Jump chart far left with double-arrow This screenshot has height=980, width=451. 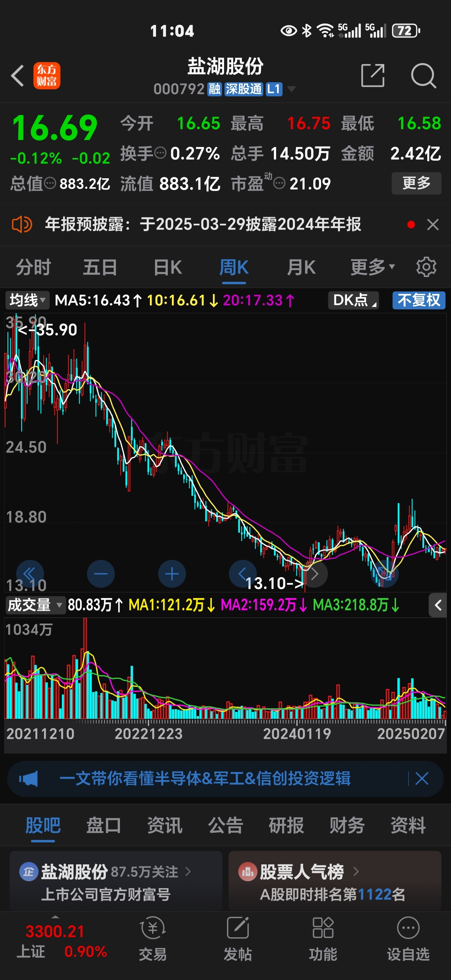pos(30,574)
